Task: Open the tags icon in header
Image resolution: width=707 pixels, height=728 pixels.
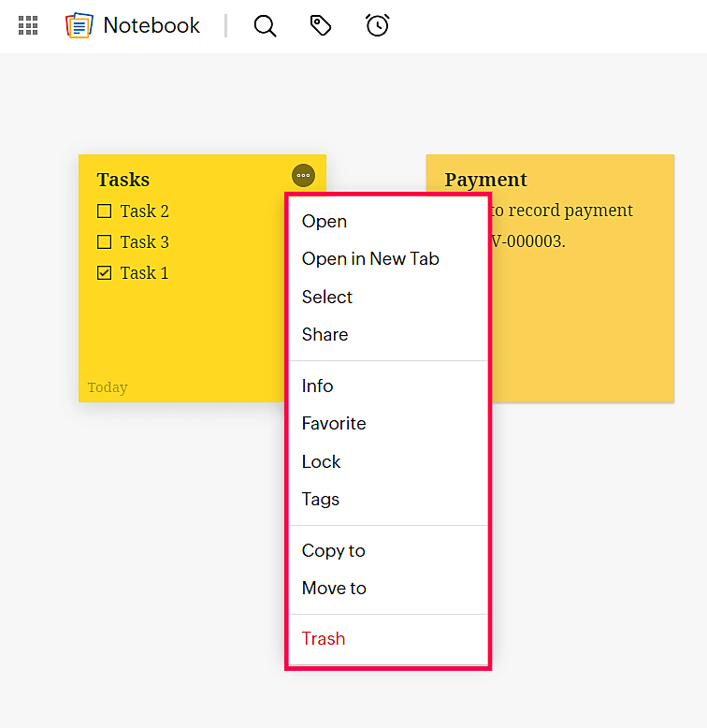Action: pos(321,25)
